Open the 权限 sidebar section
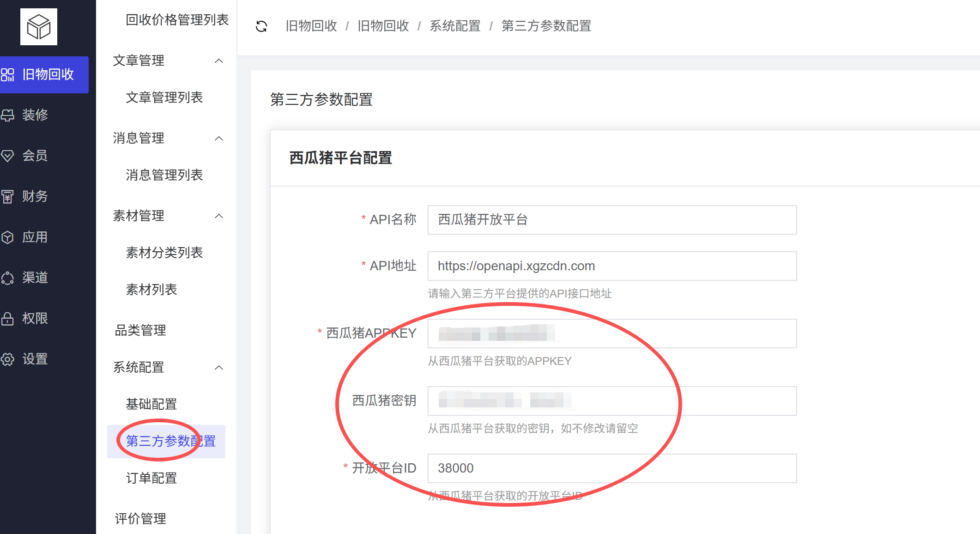 (35, 318)
